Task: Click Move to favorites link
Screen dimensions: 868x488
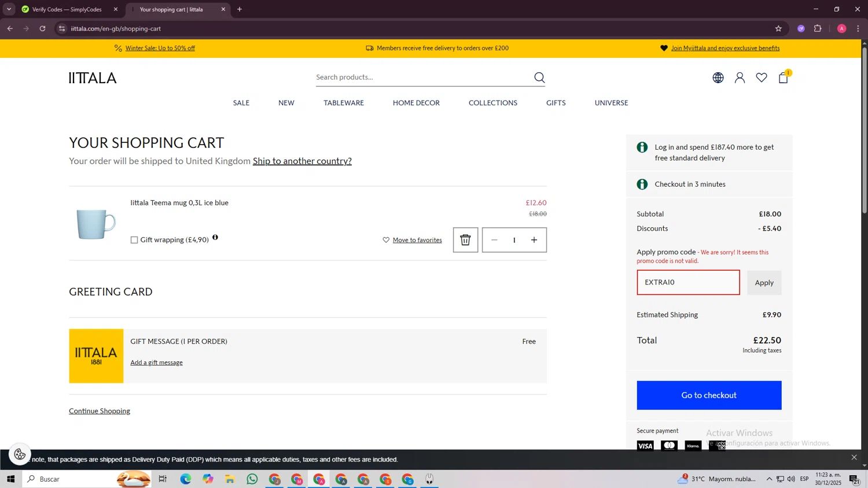Action: 417,240
